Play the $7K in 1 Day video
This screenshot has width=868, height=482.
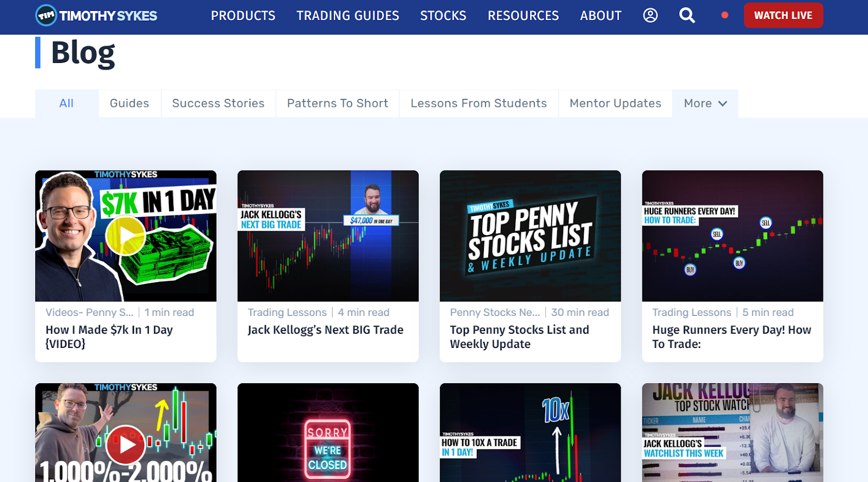point(126,236)
